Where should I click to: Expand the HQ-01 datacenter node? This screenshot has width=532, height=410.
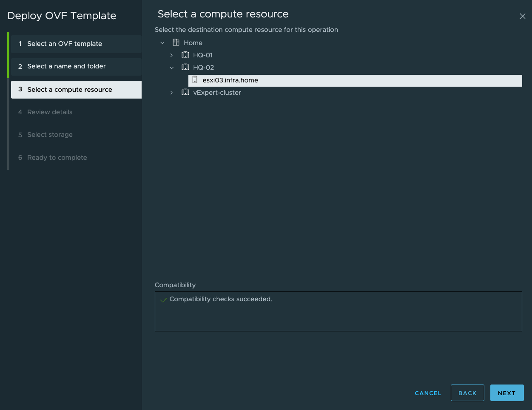tap(171, 55)
